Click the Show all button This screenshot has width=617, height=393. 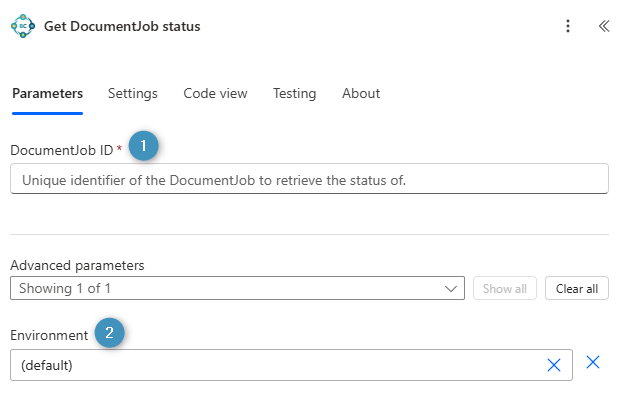(x=504, y=288)
